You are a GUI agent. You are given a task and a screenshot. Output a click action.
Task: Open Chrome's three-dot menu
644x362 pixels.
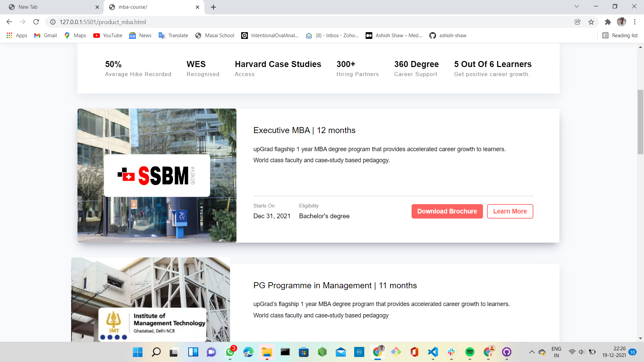pos(635,22)
